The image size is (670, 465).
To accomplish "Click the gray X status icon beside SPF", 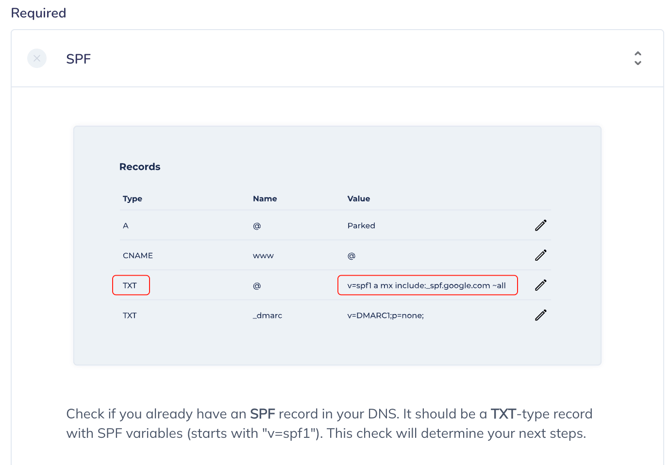I will point(37,59).
